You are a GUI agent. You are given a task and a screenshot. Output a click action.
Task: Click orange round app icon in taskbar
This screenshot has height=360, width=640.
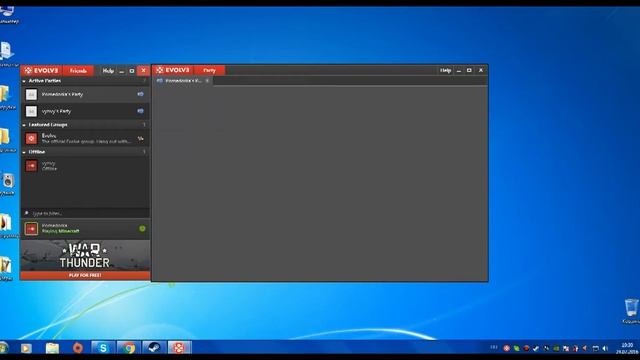tap(78, 348)
